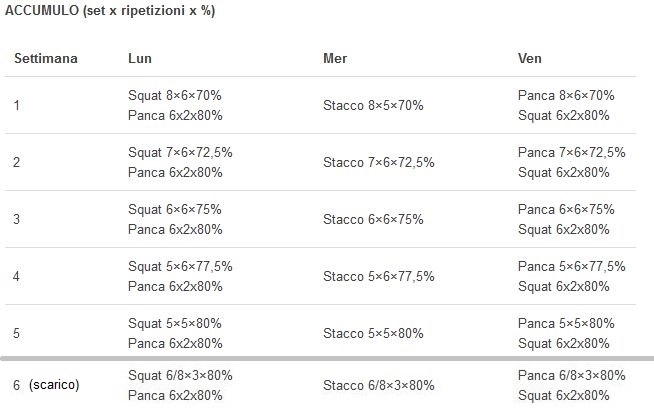Click the Panca 5×6×77,5% entry
The image size is (654, 411).
[x=572, y=266]
